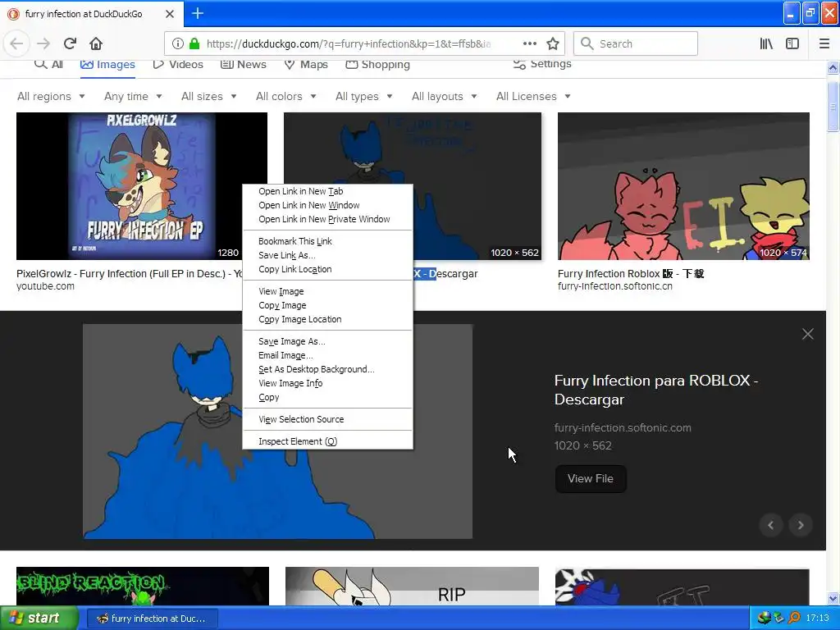Screen dimensions: 840x630
Task: Select Bookmark This Link
Action: [x=327, y=241]
